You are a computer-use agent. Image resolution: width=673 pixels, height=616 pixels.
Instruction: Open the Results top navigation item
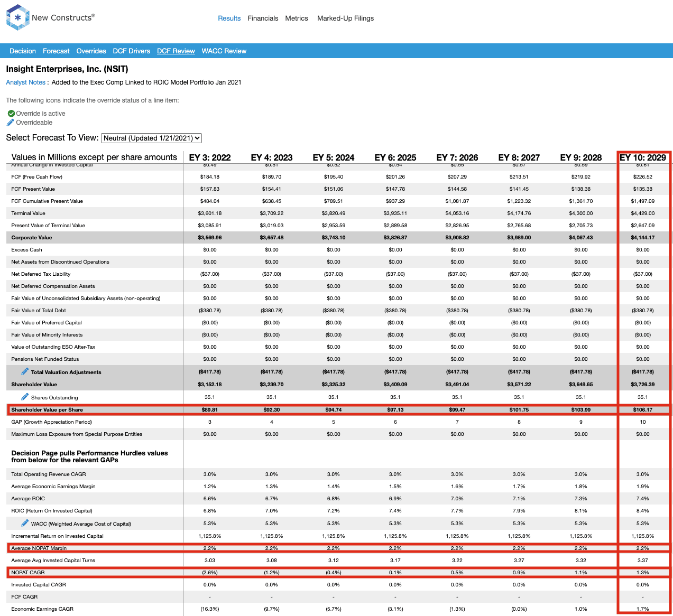coord(229,18)
